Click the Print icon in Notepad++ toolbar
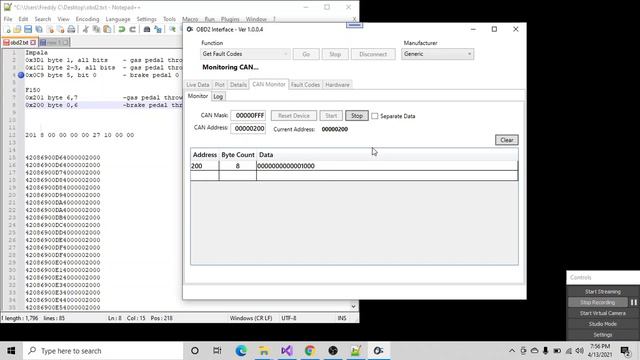Viewport: 640px width, 360px height. click(71, 29)
